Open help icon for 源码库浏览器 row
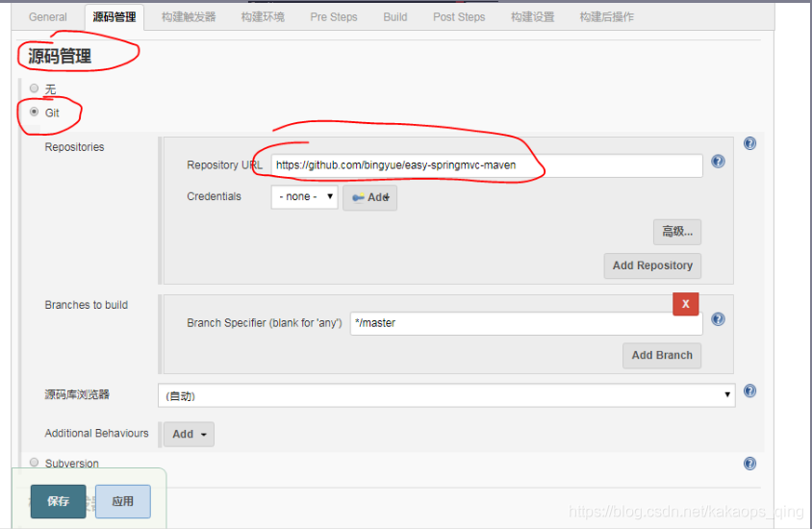Screen dimensions: 812x529 (x=749, y=391)
